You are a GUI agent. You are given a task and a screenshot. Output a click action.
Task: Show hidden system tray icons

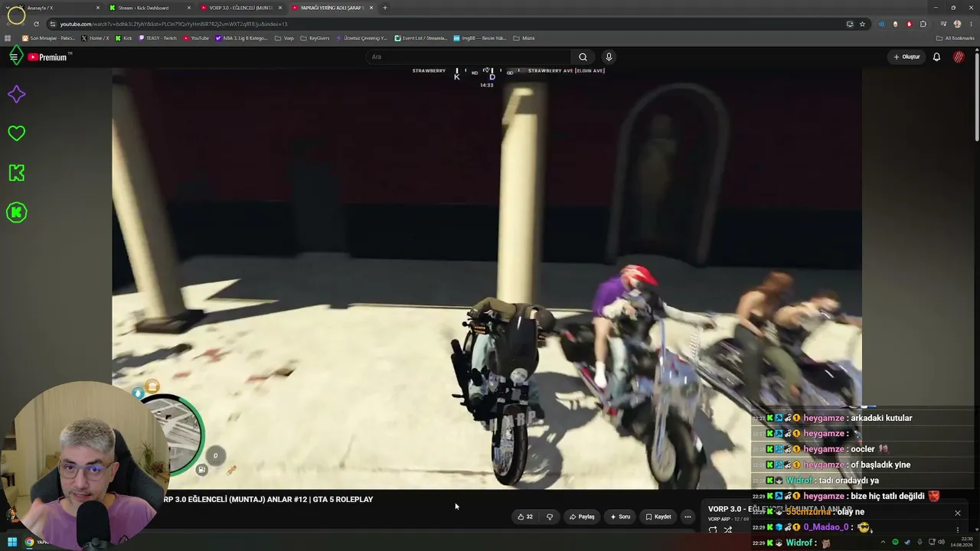click(x=883, y=543)
